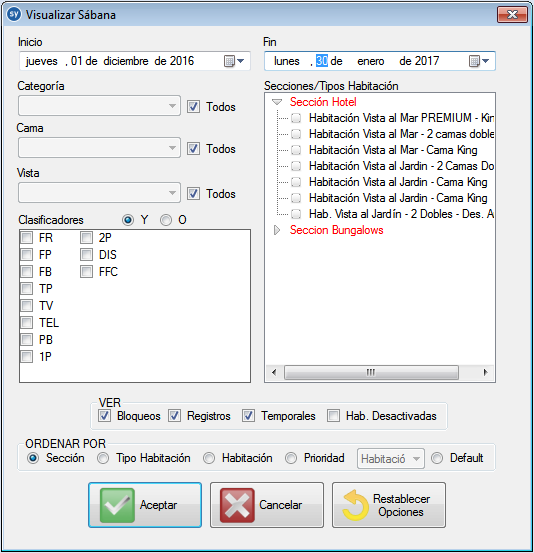Enable the Hab. Desactivadas checkbox
The image size is (534, 553).
(333, 416)
